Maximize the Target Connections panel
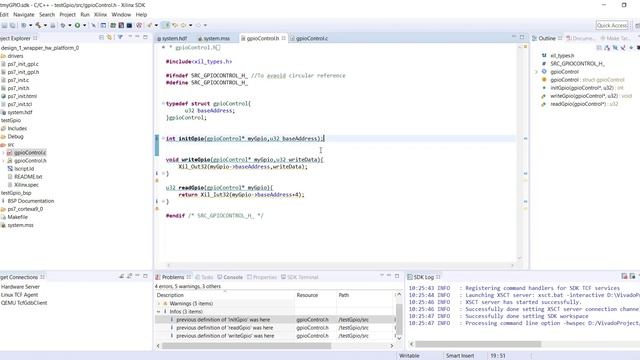 (x=145, y=276)
